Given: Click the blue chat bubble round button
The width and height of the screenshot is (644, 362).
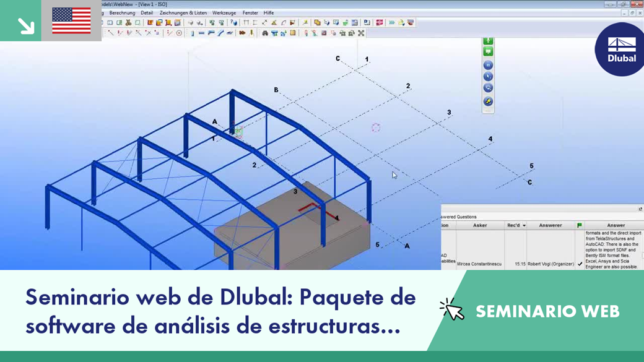Looking at the screenshot, I should click(x=488, y=88).
